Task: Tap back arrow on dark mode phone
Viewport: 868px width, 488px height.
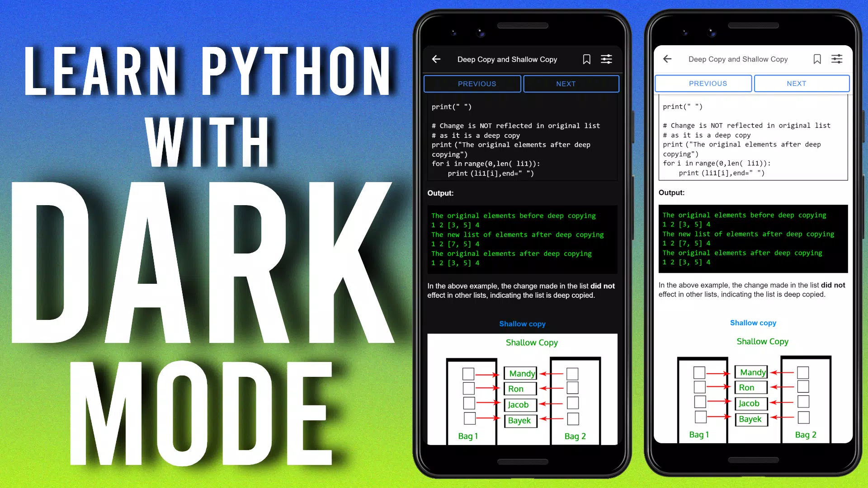Action: pyautogui.click(x=436, y=59)
